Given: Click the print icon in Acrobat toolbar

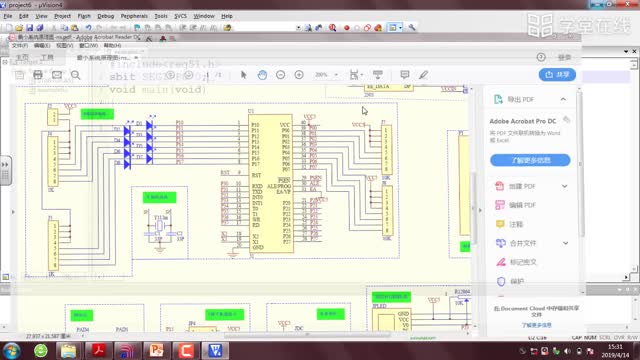Looking at the screenshot, I should [x=38, y=75].
